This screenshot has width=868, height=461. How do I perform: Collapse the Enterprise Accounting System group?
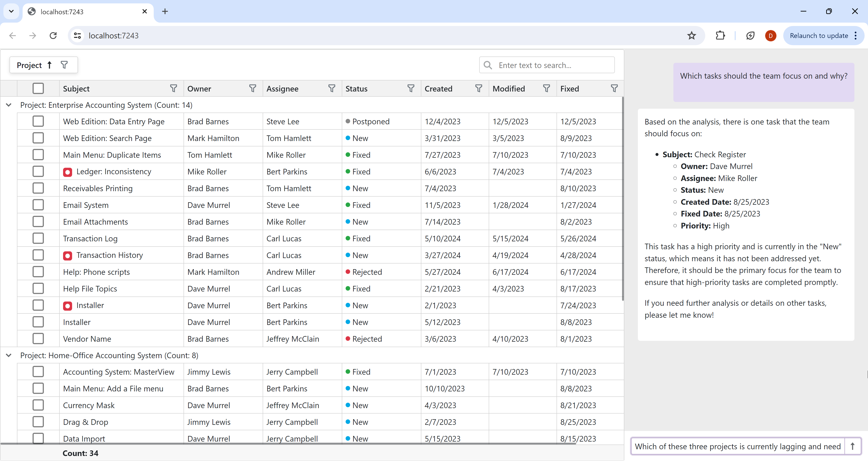(x=9, y=105)
